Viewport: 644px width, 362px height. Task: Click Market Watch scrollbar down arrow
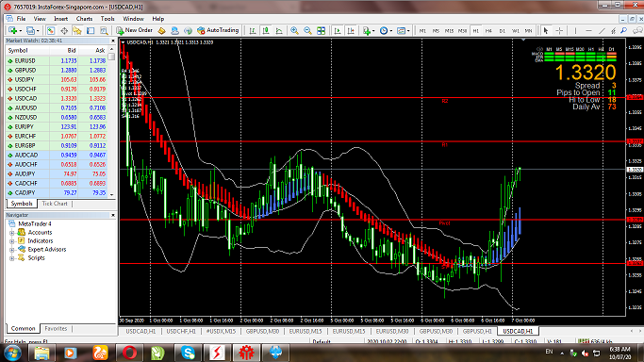pos(111,195)
